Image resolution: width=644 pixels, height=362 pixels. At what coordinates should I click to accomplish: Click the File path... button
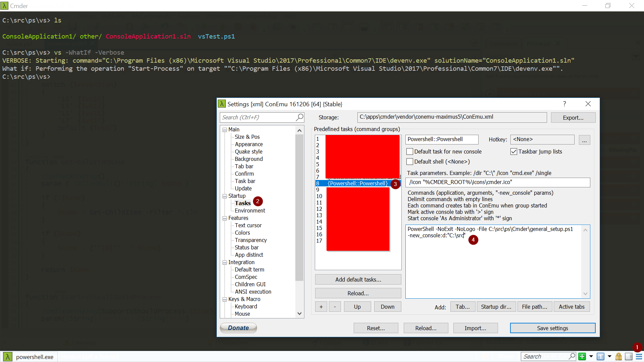tap(535, 307)
